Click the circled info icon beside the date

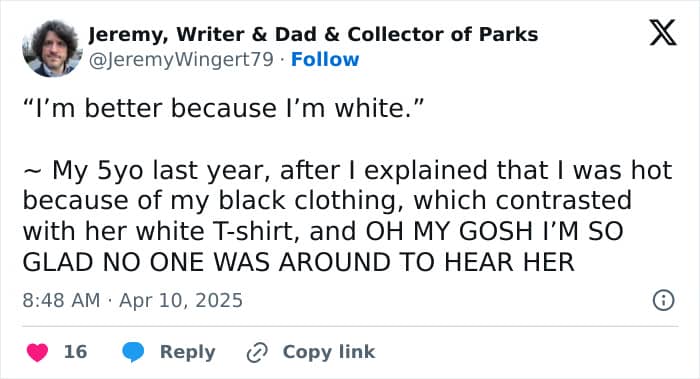tap(663, 300)
